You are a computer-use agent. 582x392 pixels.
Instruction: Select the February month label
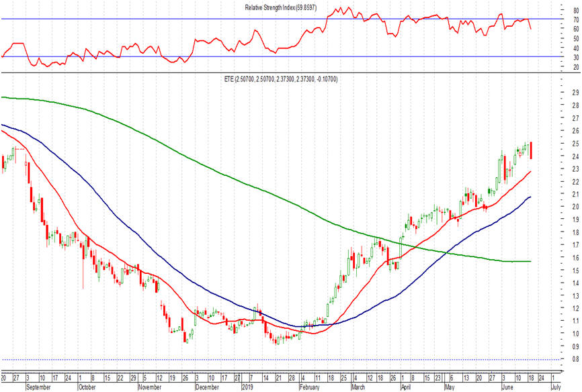(x=310, y=387)
